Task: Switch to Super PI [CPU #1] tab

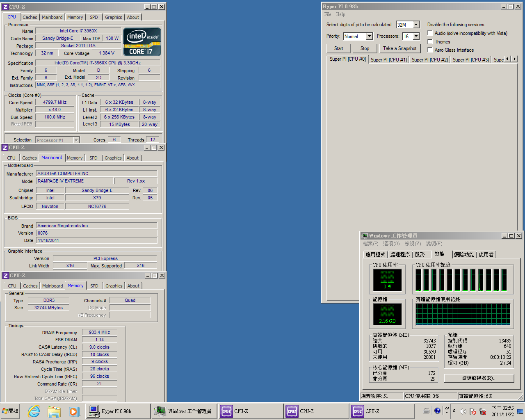Action: pyautogui.click(x=389, y=60)
